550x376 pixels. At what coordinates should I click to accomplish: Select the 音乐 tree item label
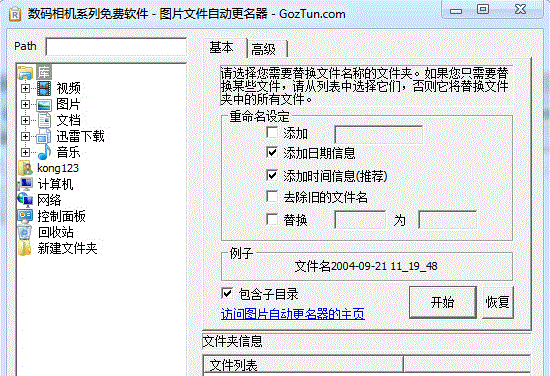click(68, 153)
